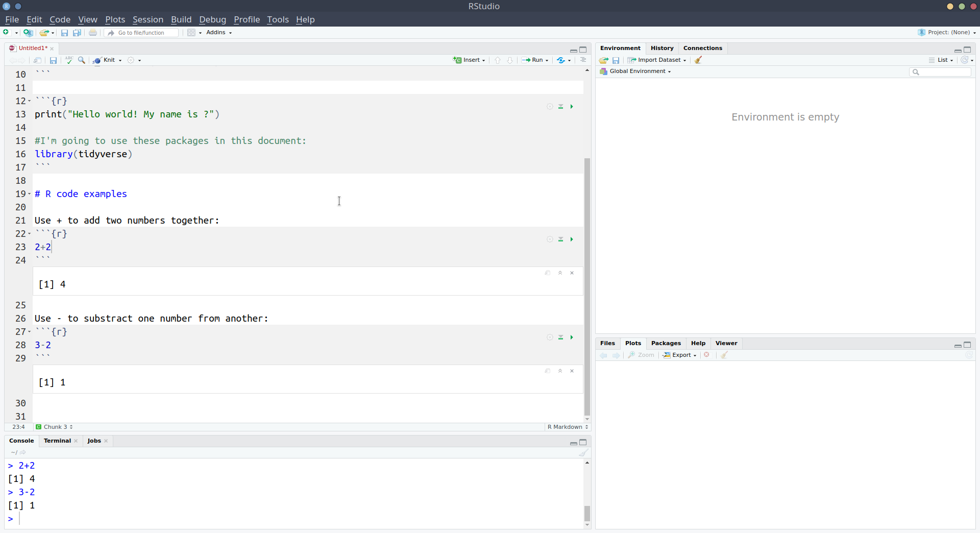The height and width of the screenshot is (533, 980).
Task: Click the Insert chunk button
Action: click(469, 60)
